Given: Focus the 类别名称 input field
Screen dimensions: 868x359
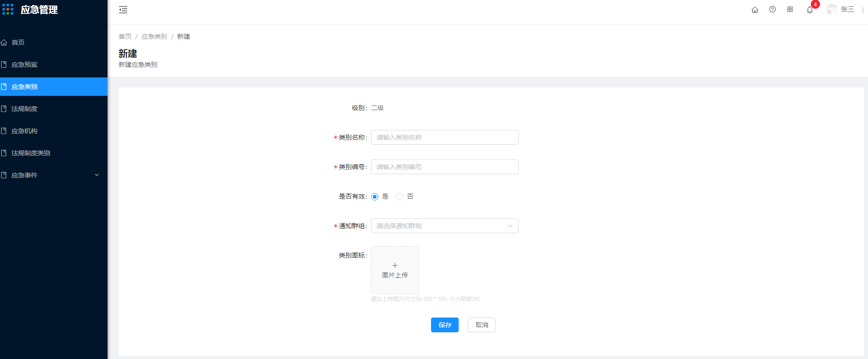Looking at the screenshot, I should pos(445,137).
